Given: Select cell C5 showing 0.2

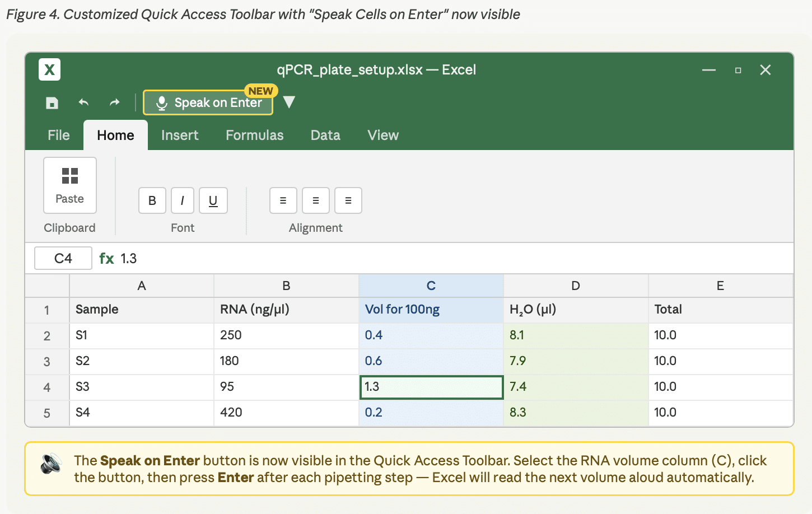Looking at the screenshot, I should [431, 413].
